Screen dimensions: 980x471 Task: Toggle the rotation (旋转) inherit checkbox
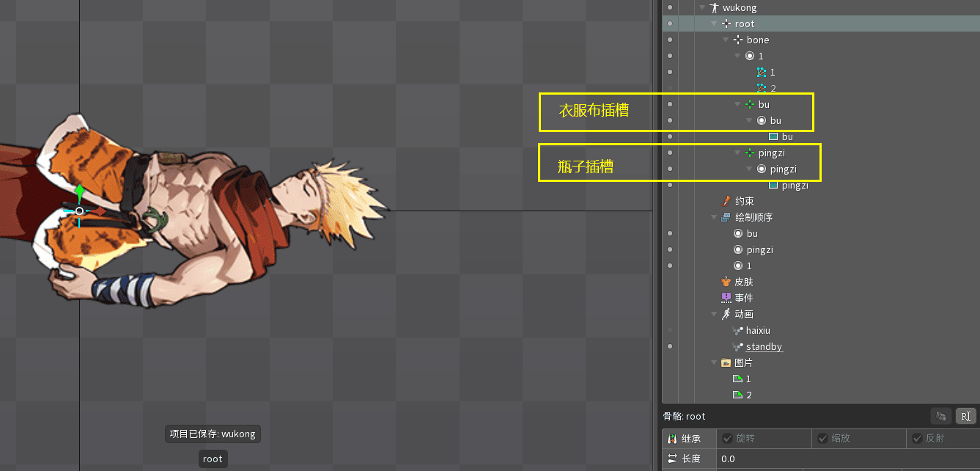tap(728, 439)
